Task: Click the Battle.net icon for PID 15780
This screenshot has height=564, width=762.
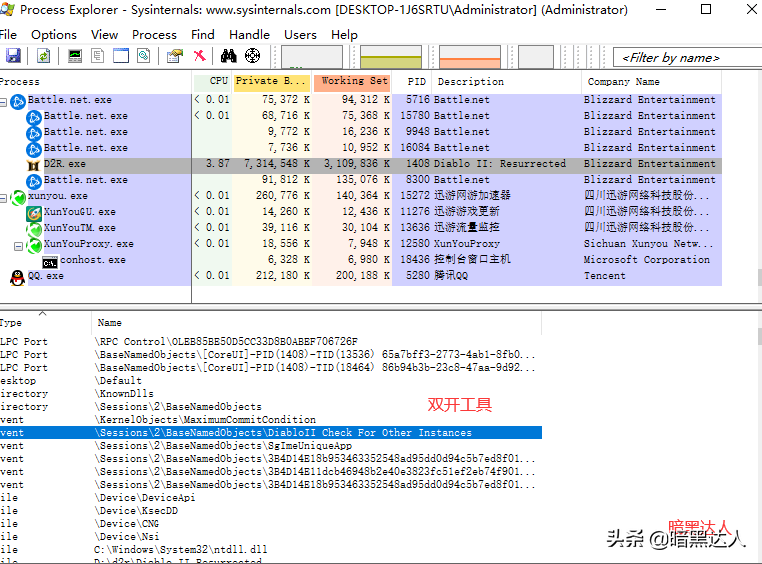Action: 34,118
